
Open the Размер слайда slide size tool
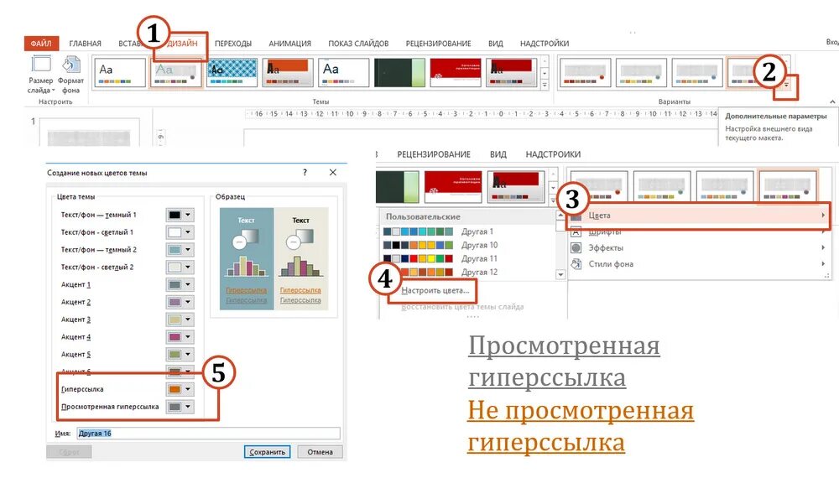[x=40, y=74]
